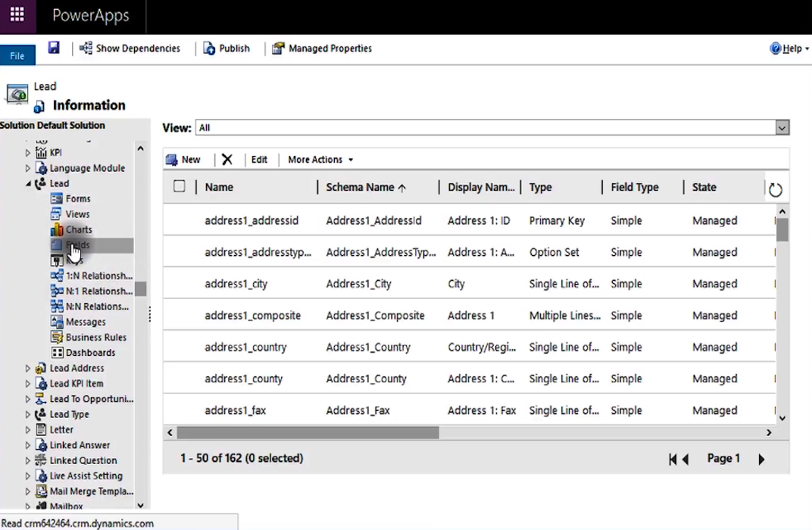This screenshot has height=530, width=812.
Task: Click the Forms icon under Lead
Action: pos(57,198)
